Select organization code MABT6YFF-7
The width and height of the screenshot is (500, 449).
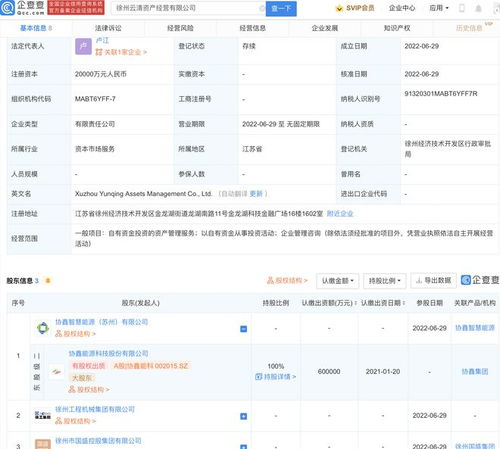95,99
